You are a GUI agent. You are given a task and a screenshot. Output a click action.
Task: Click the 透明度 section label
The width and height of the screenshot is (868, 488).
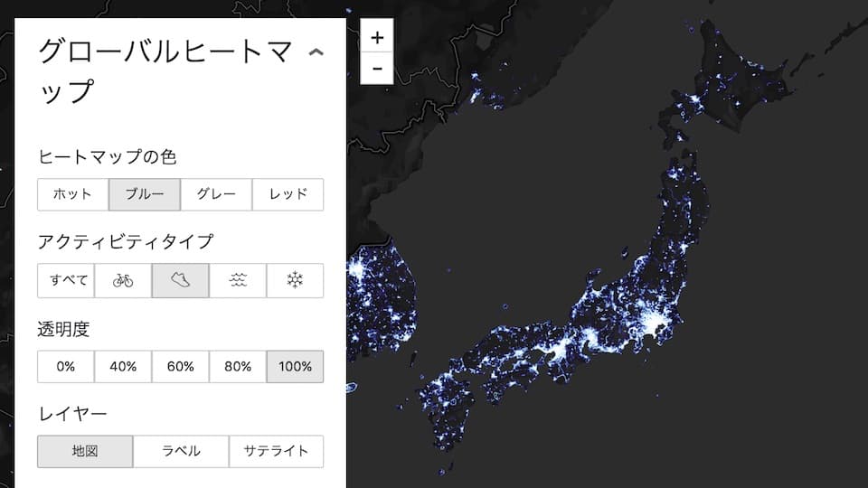[x=63, y=329]
